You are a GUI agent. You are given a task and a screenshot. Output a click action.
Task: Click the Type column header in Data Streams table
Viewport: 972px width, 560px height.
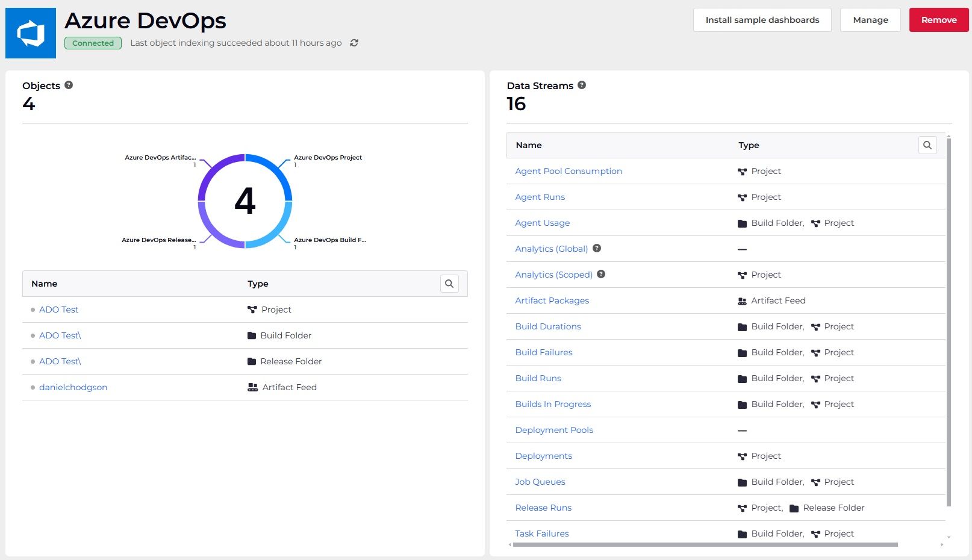(x=749, y=145)
